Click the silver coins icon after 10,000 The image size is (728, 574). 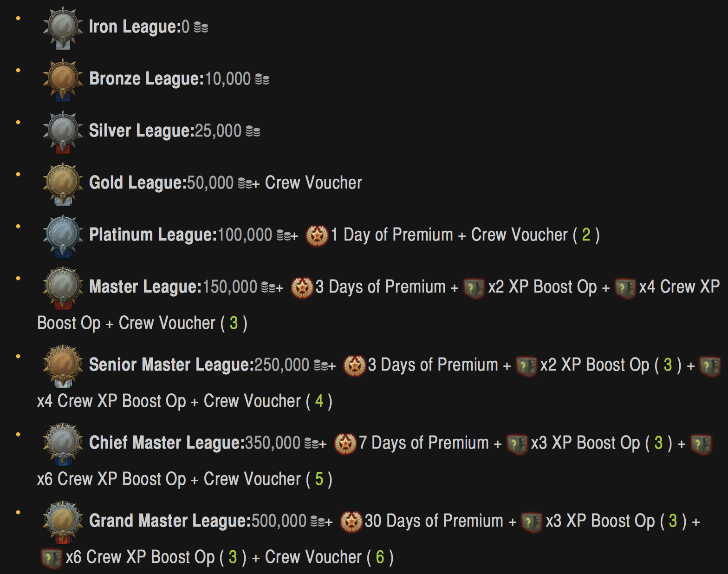(262, 79)
